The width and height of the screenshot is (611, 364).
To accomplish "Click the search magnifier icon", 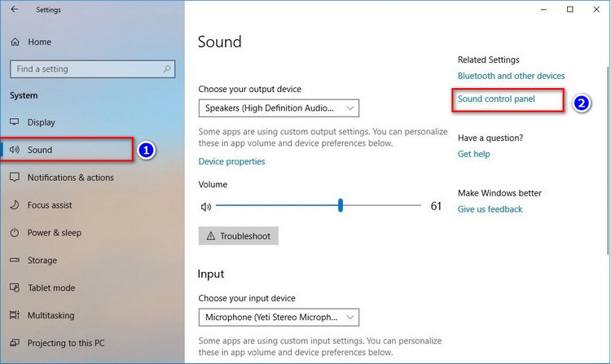I will (167, 69).
